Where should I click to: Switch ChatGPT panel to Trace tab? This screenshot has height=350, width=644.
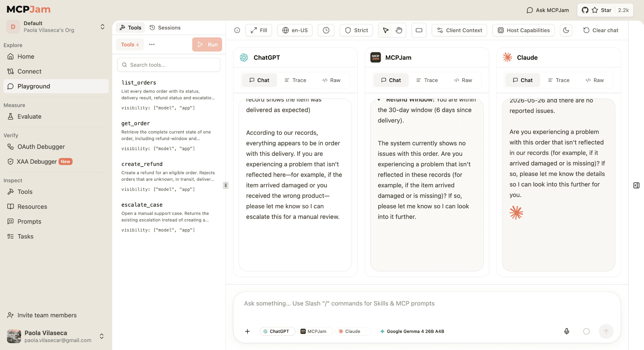pos(295,80)
